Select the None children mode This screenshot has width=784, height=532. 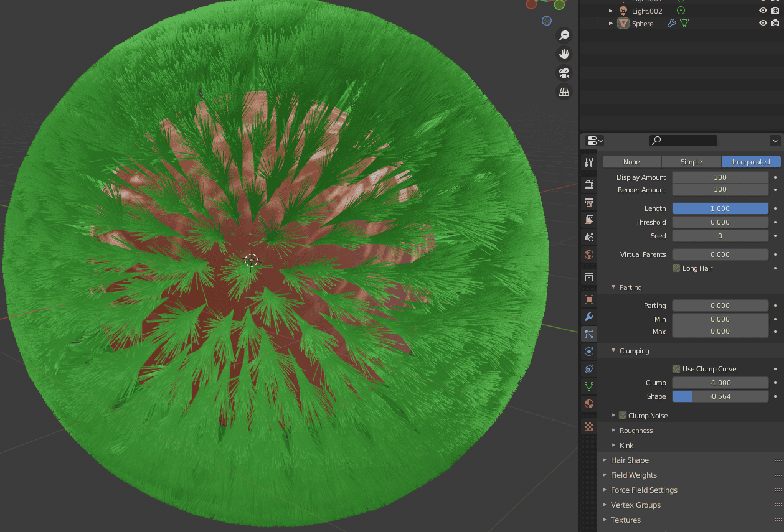[631, 161]
